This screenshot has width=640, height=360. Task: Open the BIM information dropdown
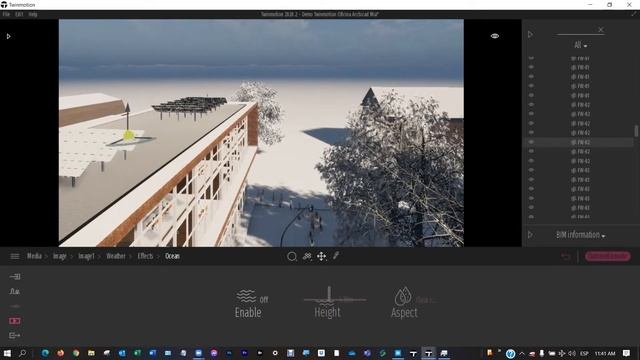[x=580, y=235]
